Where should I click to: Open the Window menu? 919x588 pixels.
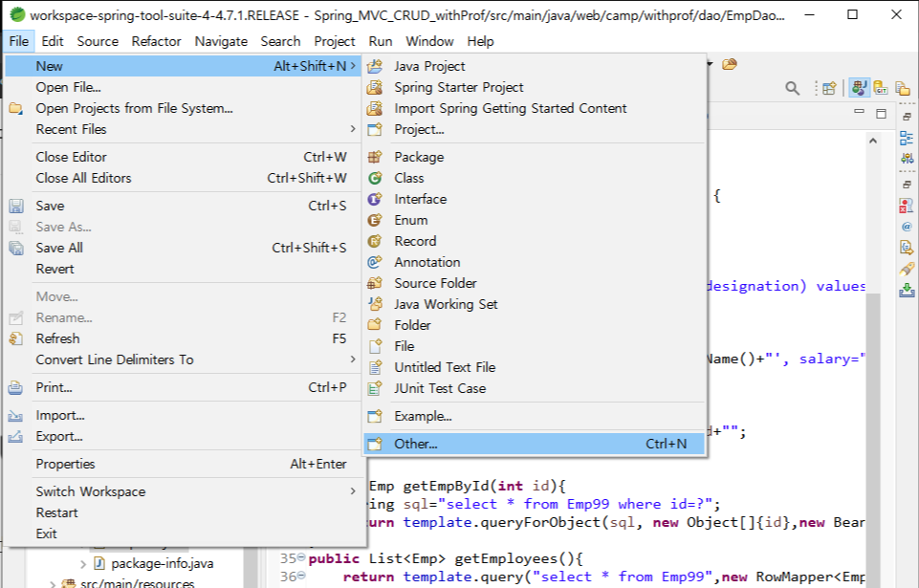point(429,42)
